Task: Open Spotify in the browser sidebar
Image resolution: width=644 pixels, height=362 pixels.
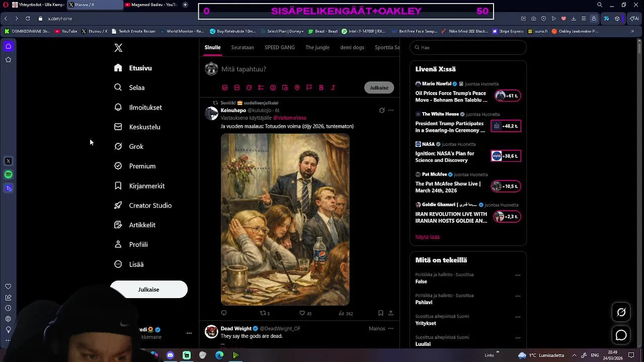Action: pyautogui.click(x=8, y=174)
